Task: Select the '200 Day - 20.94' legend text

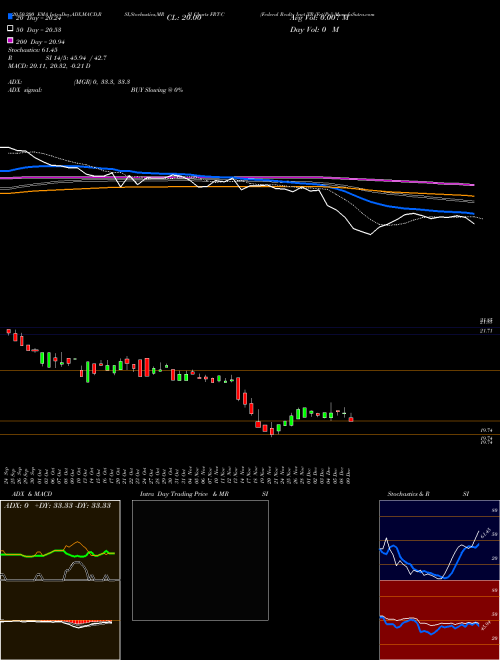Action: coord(40,42)
